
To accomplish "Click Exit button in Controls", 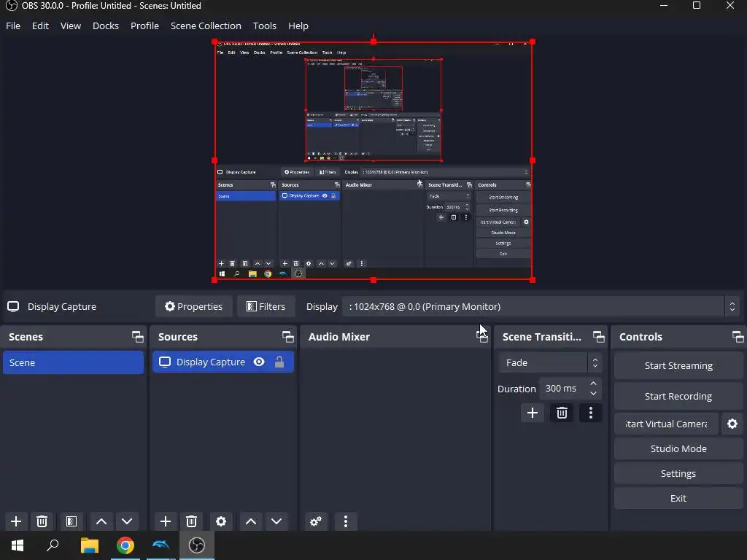I will point(678,498).
